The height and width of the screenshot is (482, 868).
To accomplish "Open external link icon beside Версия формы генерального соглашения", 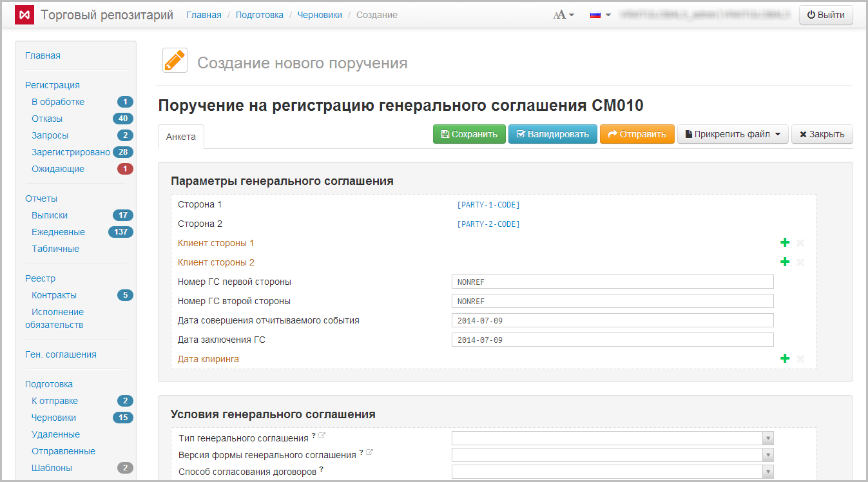I will (x=370, y=453).
